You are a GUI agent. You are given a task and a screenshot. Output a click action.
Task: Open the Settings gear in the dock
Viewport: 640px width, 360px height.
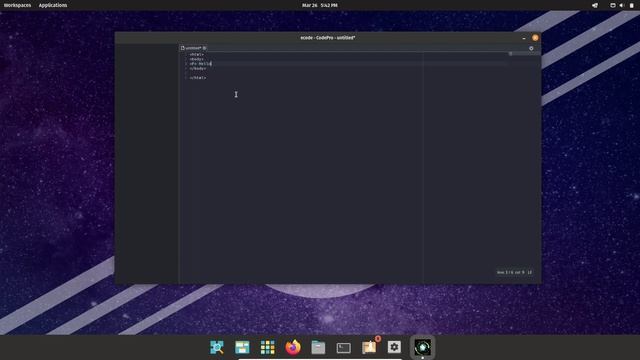click(x=394, y=347)
